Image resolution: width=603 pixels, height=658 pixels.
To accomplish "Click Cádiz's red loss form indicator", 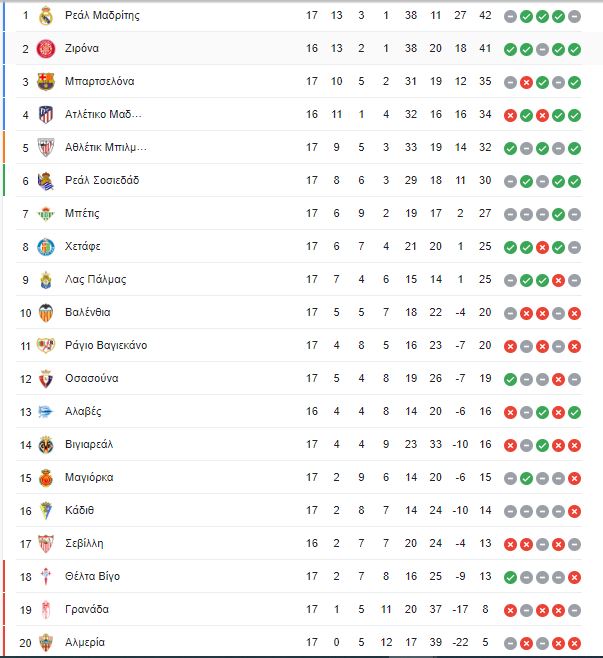I will tap(574, 511).
